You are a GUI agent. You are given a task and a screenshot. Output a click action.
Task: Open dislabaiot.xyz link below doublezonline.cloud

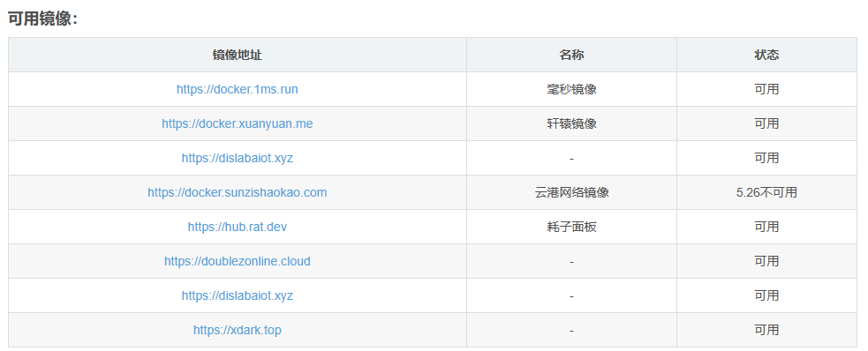click(x=237, y=295)
